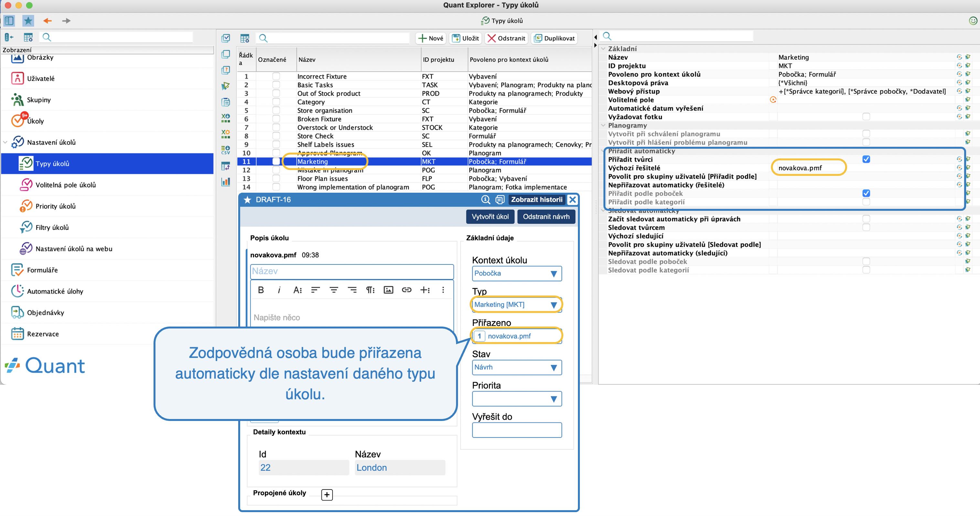Open the Stav dropdown
This screenshot has height=516, width=980.
click(x=517, y=367)
